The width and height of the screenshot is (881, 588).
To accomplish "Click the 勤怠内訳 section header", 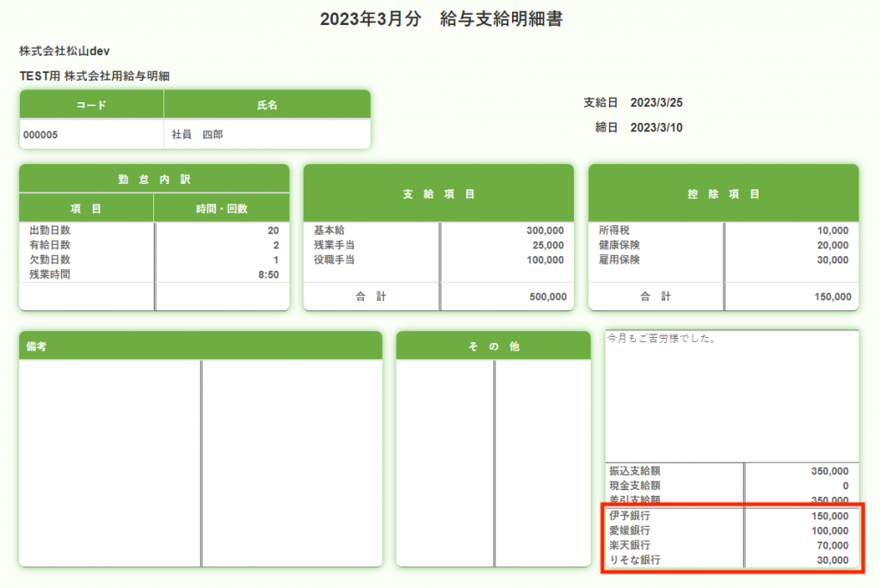I will point(155,179).
